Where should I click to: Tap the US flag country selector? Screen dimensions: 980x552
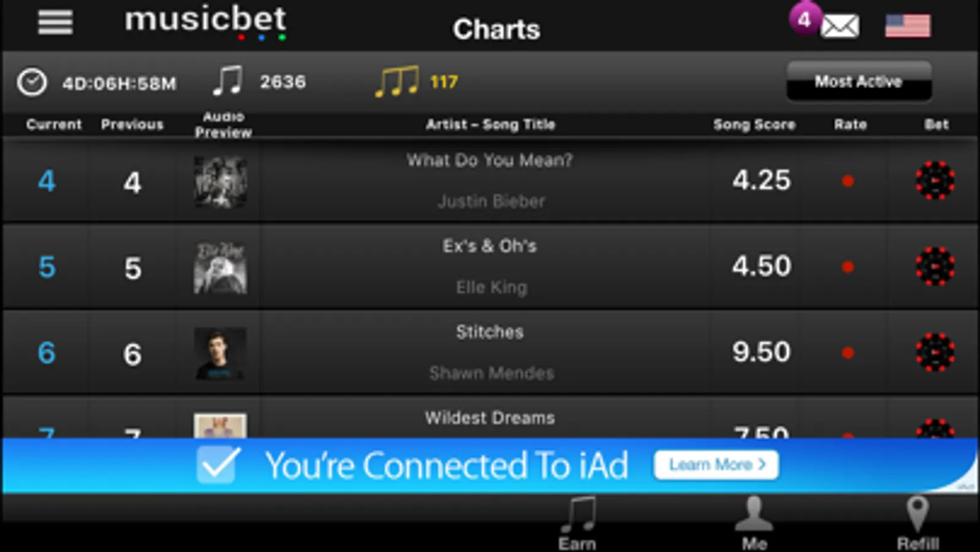point(908,26)
